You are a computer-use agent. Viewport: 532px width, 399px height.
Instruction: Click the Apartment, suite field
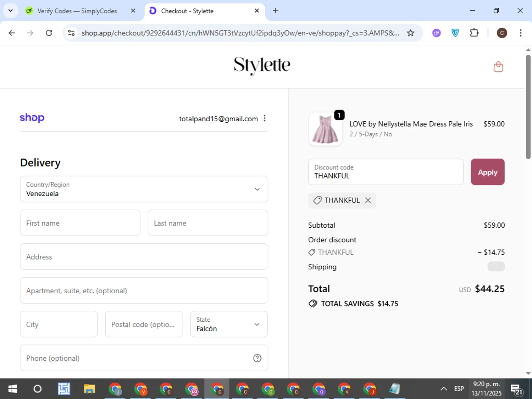(x=144, y=290)
